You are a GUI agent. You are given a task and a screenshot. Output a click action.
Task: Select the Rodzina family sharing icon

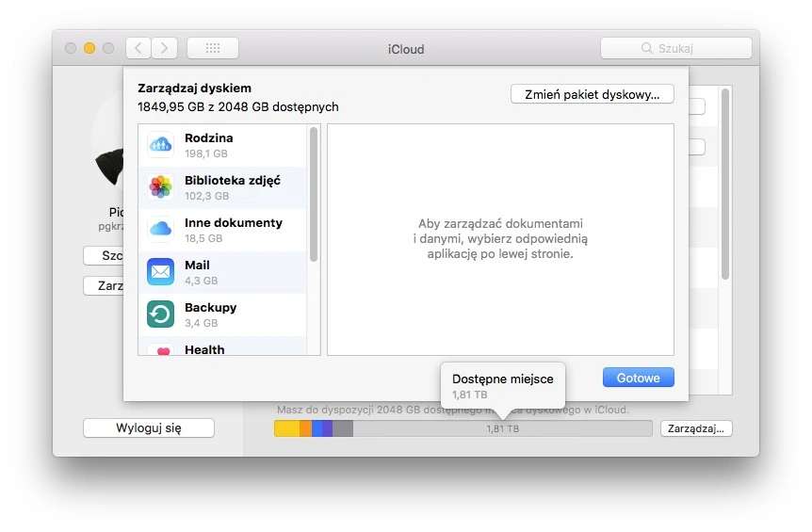(x=160, y=145)
